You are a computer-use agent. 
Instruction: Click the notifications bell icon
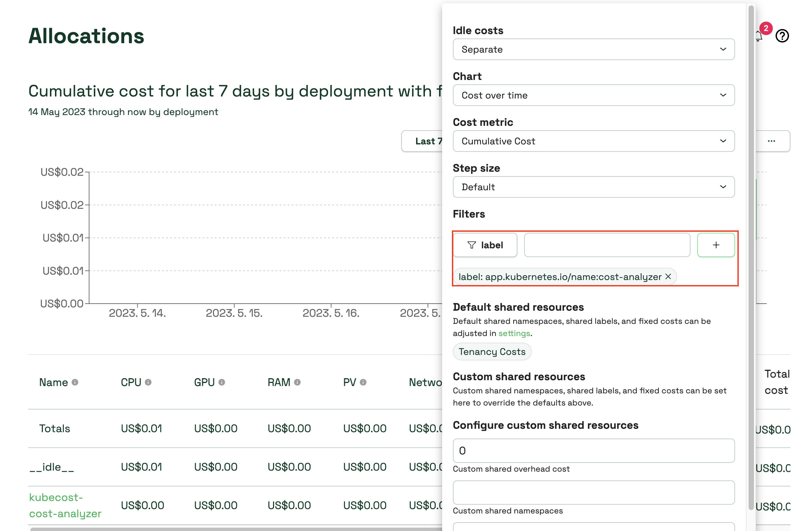759,36
